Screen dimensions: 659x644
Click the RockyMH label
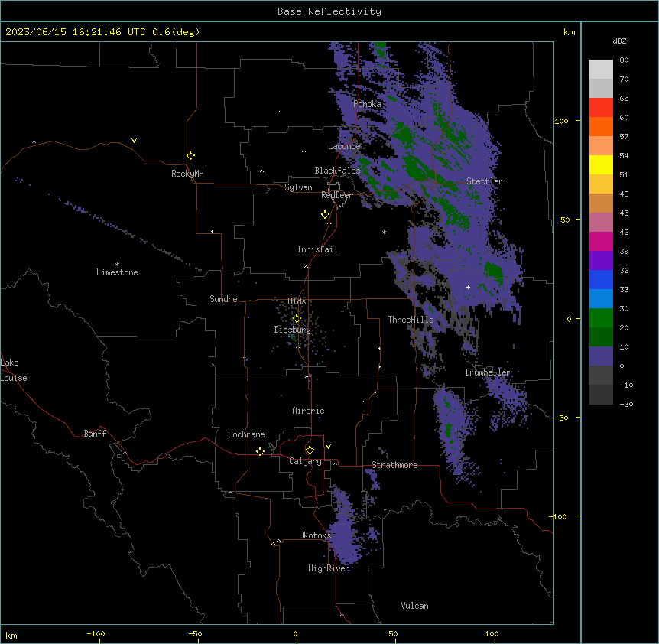pyautogui.click(x=187, y=174)
